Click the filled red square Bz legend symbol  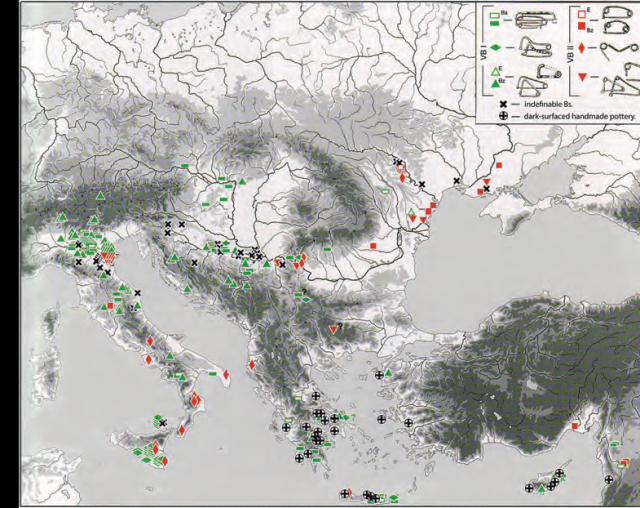click(581, 24)
